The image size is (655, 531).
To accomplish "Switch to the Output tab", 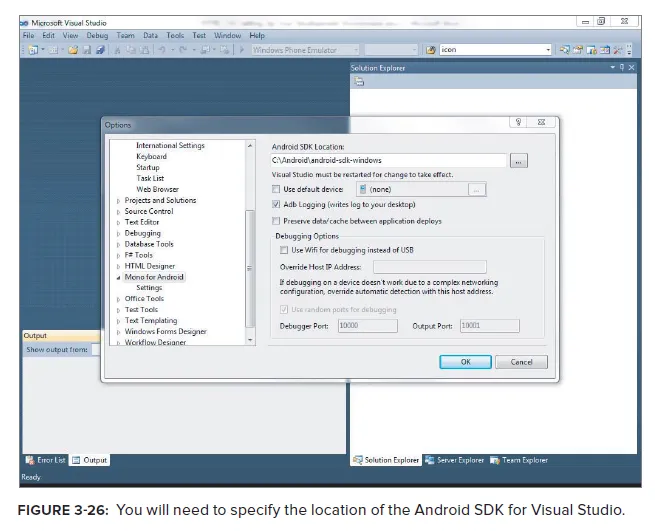I will (90, 460).
